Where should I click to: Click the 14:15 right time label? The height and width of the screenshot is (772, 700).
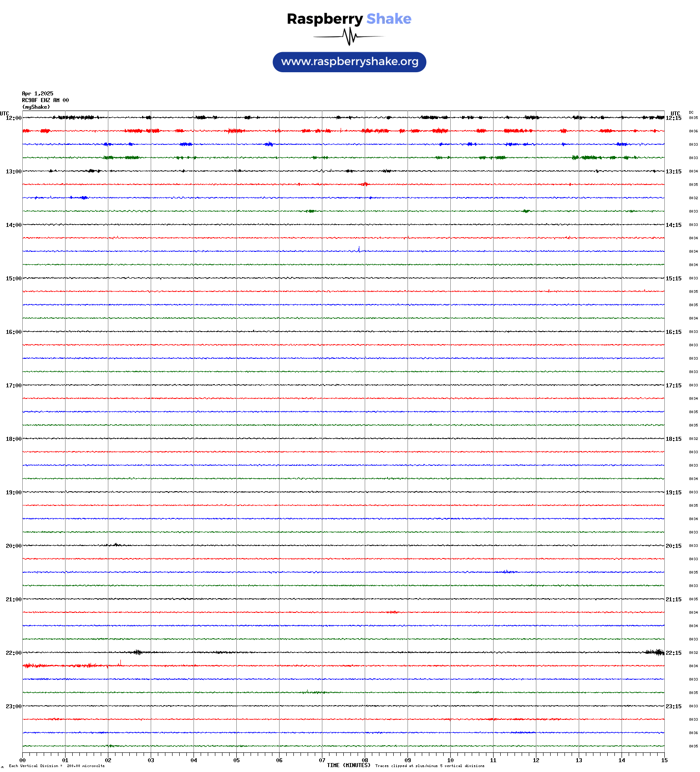674,225
